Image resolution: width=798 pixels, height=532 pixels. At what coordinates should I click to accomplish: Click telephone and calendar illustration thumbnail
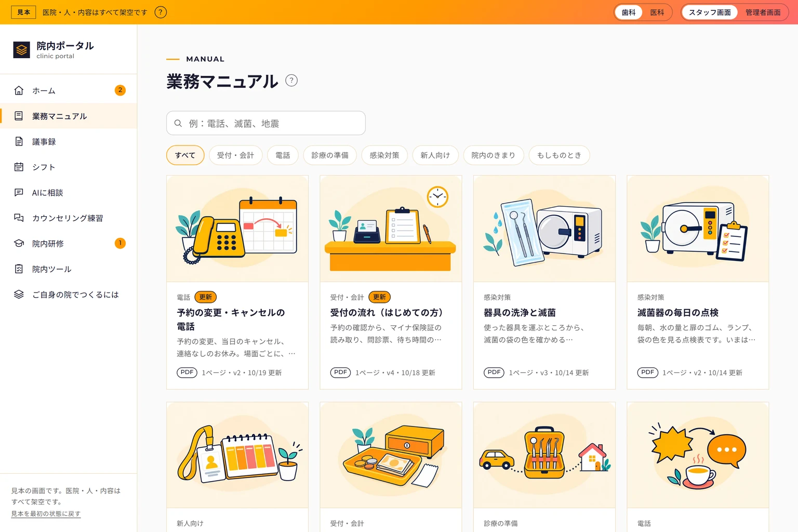pyautogui.click(x=237, y=229)
